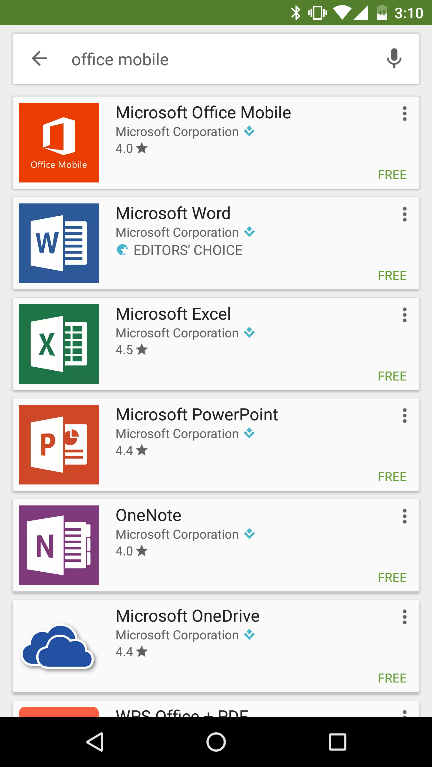Open overflow menu for Microsoft PowerPoint

tap(405, 416)
